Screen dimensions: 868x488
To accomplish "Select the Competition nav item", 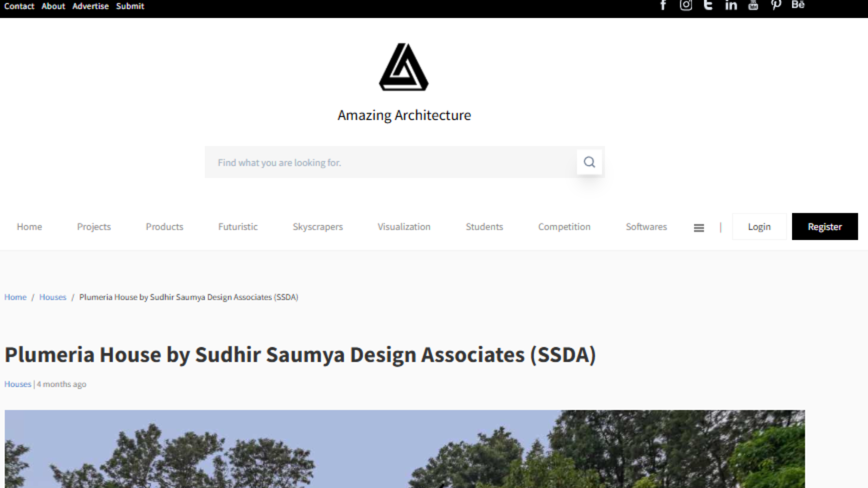I will pos(564,227).
